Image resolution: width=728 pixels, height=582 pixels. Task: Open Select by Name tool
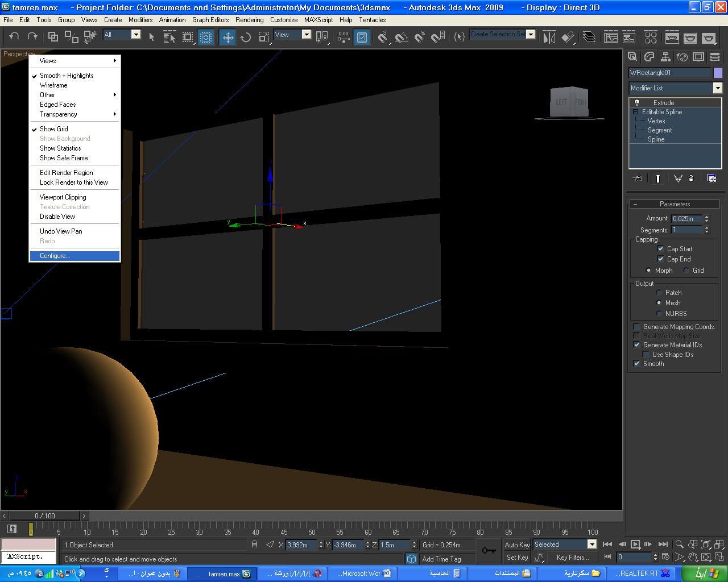(x=169, y=37)
